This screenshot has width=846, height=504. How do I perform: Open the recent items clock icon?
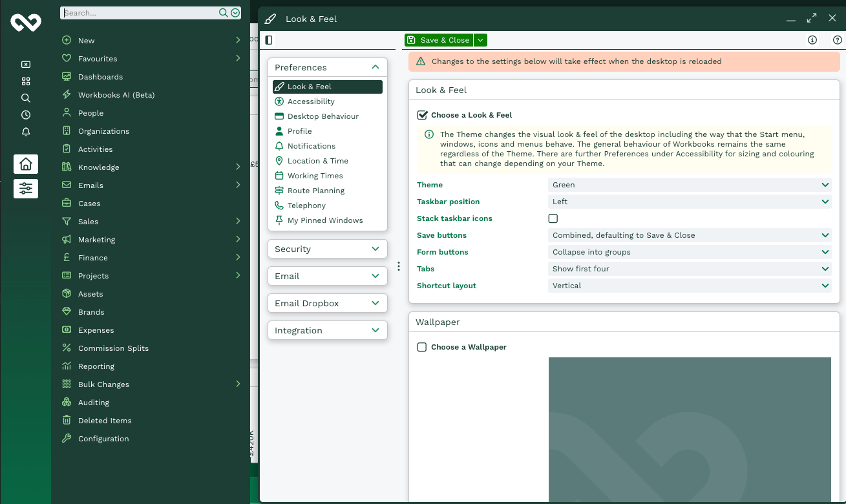click(26, 115)
